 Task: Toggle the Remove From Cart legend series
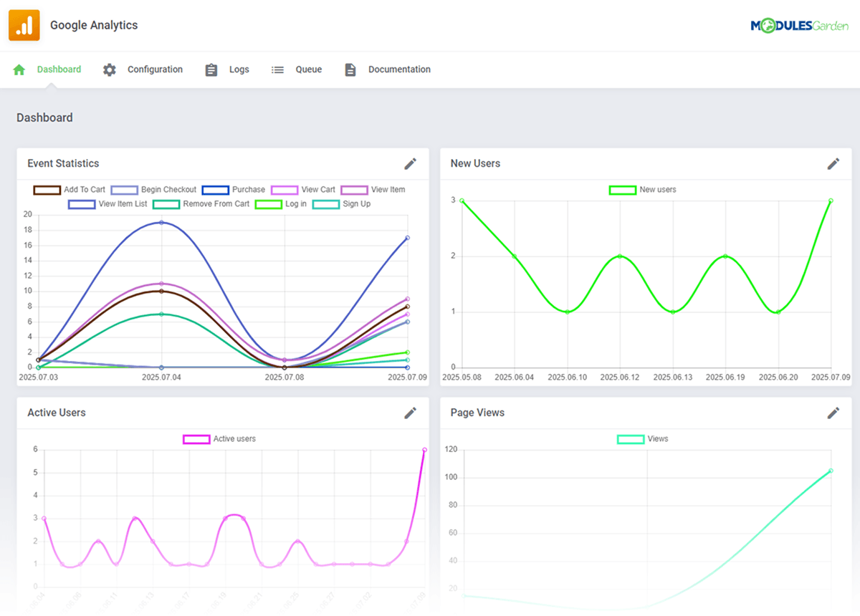pos(201,204)
